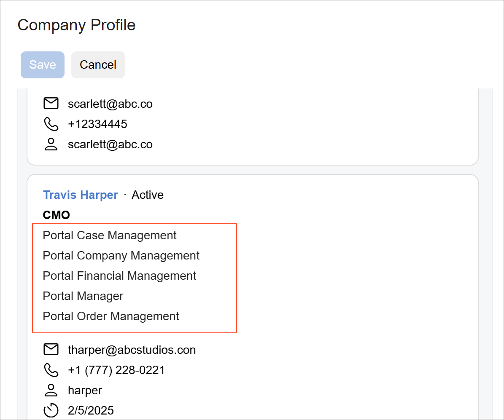
Task: Click phone number +12334445
Action: (98, 124)
